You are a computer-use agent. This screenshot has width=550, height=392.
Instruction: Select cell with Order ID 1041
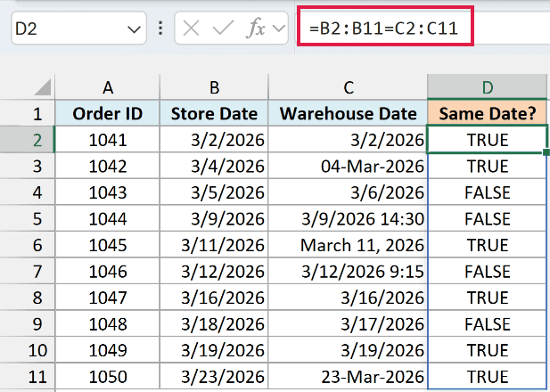pos(108,140)
